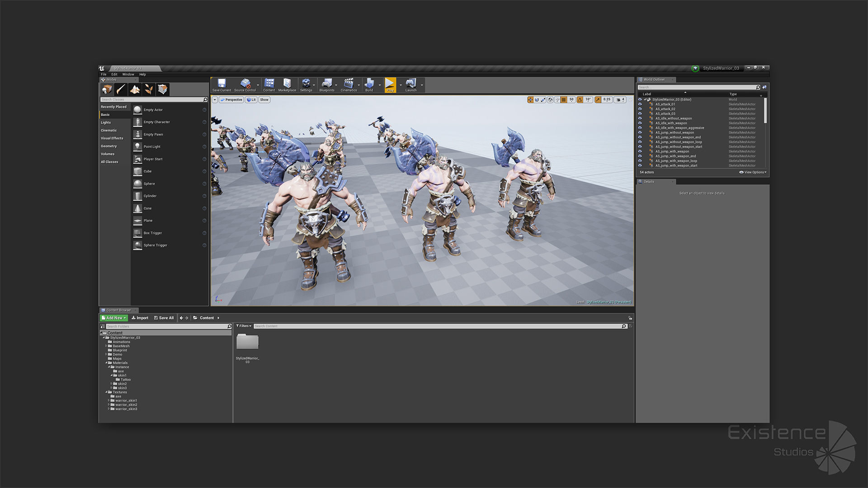The image size is (868, 488).
Task: Toggle rotation snapping triangle icon
Action: [x=580, y=100]
